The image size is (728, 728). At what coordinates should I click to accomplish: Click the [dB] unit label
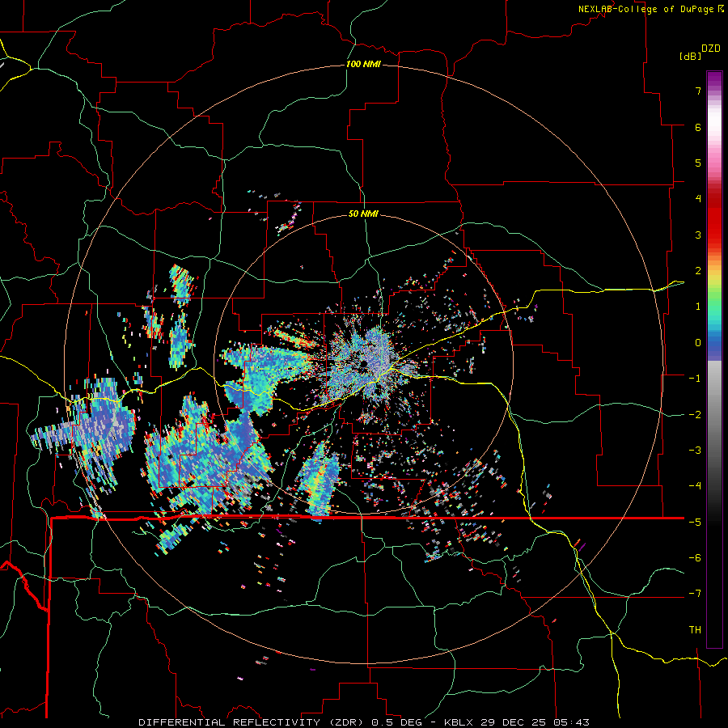[690, 56]
